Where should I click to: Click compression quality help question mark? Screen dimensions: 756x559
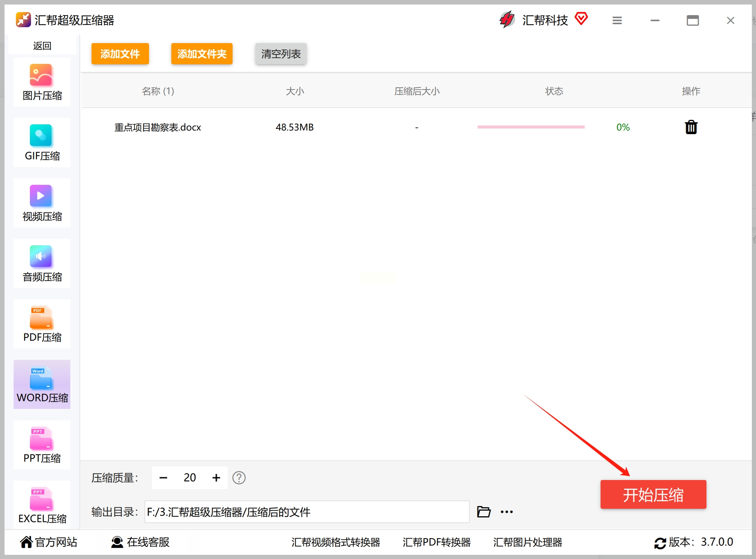coord(239,478)
